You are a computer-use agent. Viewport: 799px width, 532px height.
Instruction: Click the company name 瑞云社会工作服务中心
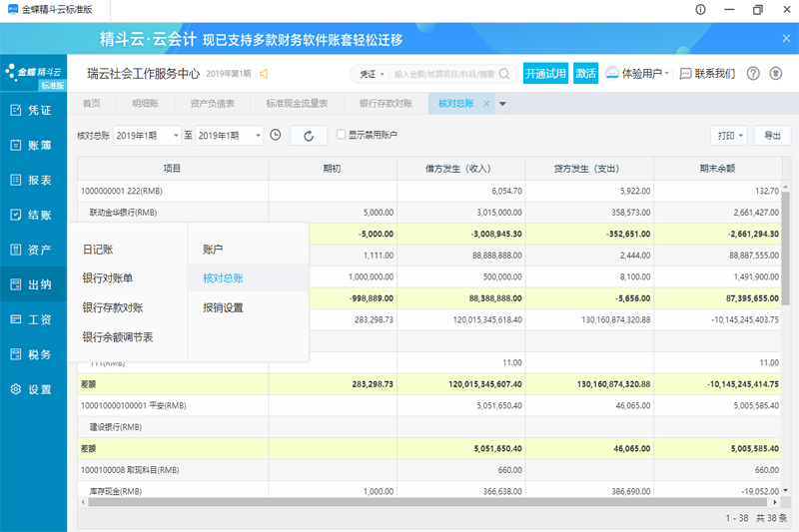tap(143, 74)
